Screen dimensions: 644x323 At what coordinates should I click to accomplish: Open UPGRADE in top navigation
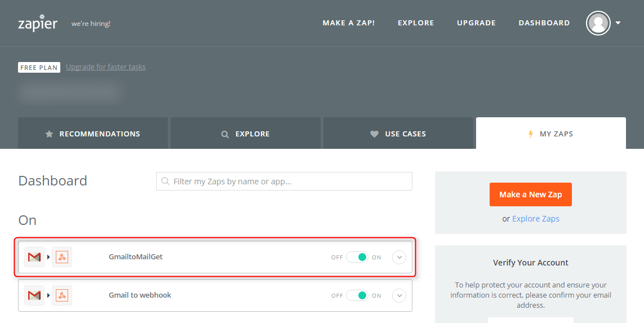(477, 23)
